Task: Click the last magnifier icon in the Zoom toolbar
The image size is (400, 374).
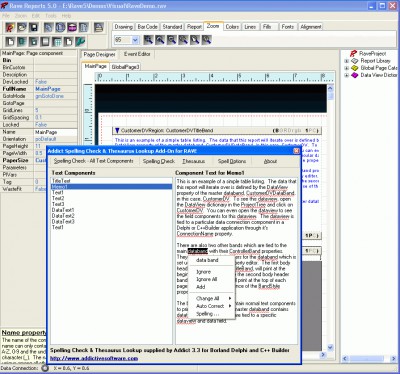Action: [206, 40]
